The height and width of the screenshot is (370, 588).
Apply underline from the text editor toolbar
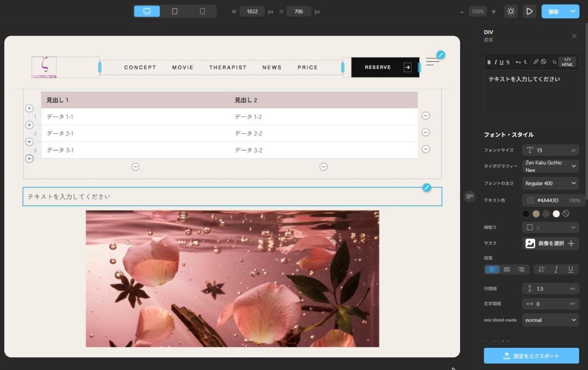coord(502,62)
